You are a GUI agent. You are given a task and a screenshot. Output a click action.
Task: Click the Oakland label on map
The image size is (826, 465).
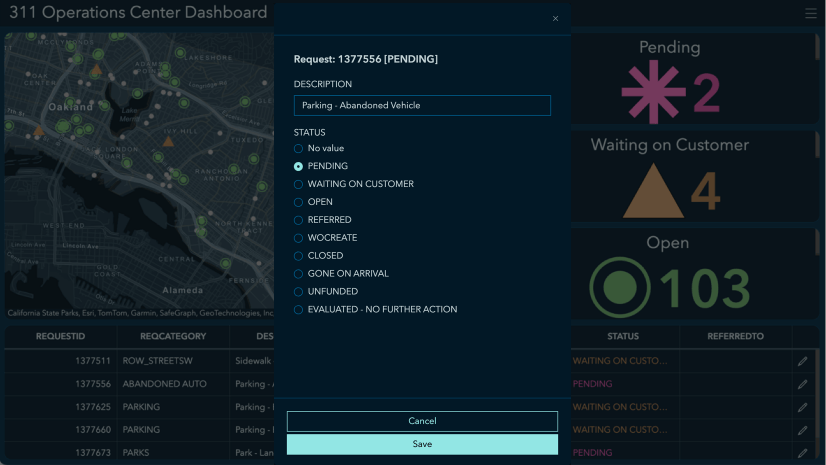click(71, 107)
